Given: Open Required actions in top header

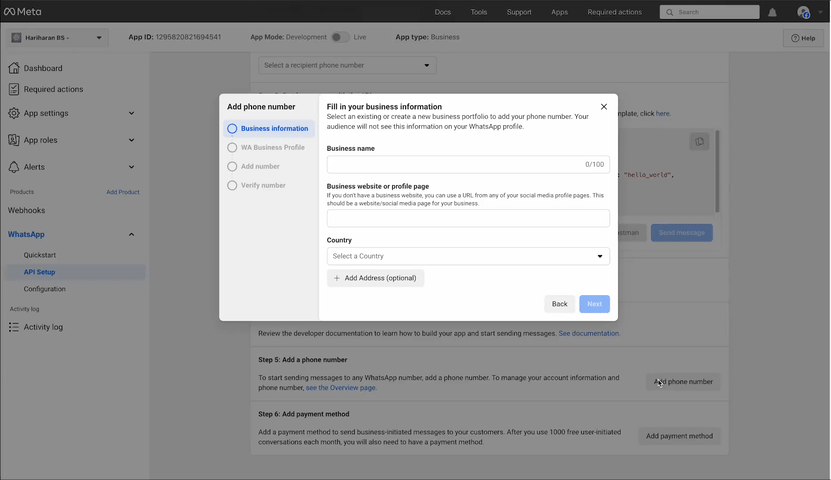Looking at the screenshot, I should click(x=614, y=12).
